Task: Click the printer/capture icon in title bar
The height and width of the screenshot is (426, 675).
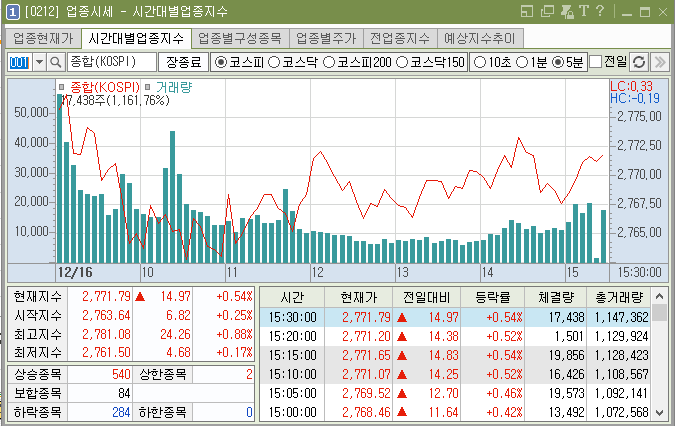Action: (x=567, y=12)
